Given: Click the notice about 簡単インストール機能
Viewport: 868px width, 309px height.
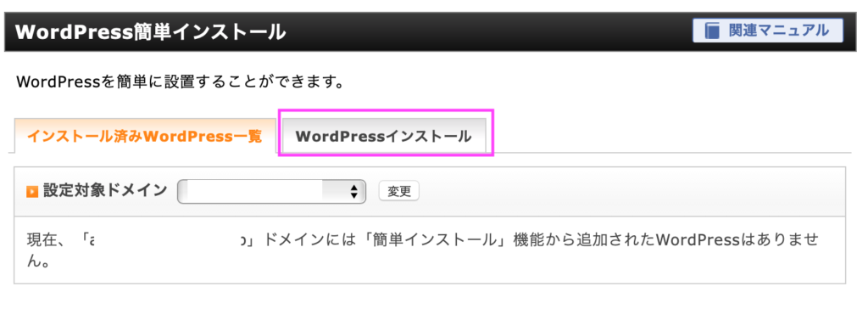Looking at the screenshot, I should click(422, 250).
